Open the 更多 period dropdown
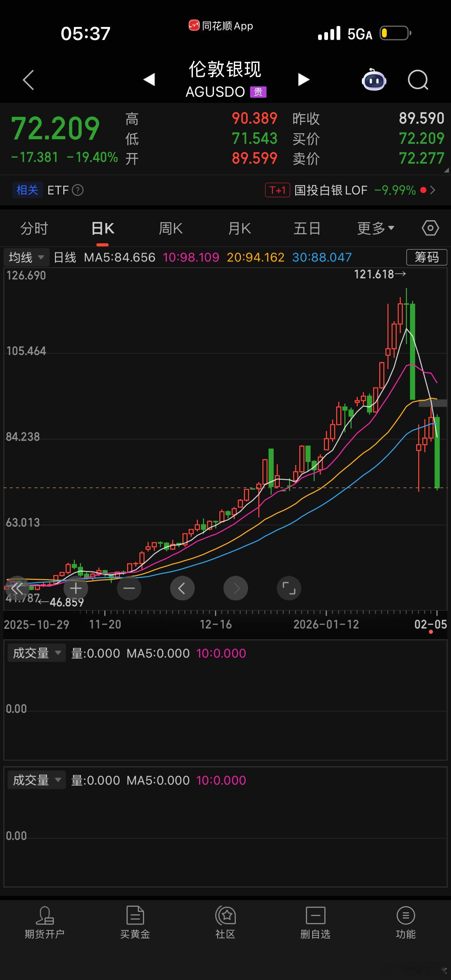Image resolution: width=451 pixels, height=980 pixels. point(376,228)
